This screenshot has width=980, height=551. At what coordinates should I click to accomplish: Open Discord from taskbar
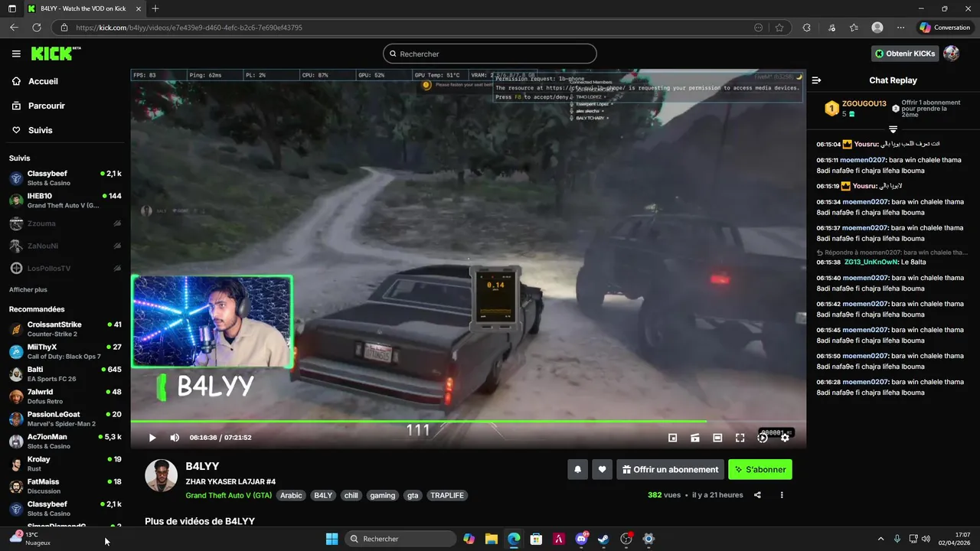click(581, 539)
